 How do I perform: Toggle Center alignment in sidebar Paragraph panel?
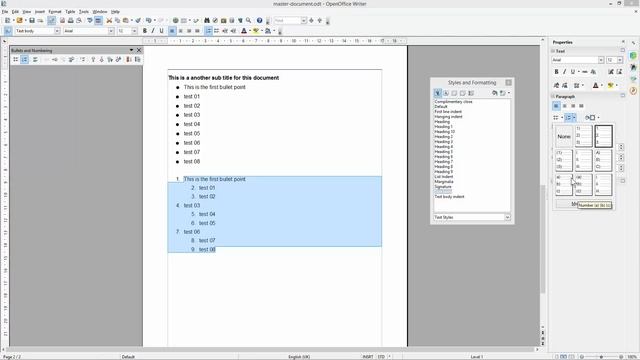(x=564, y=106)
